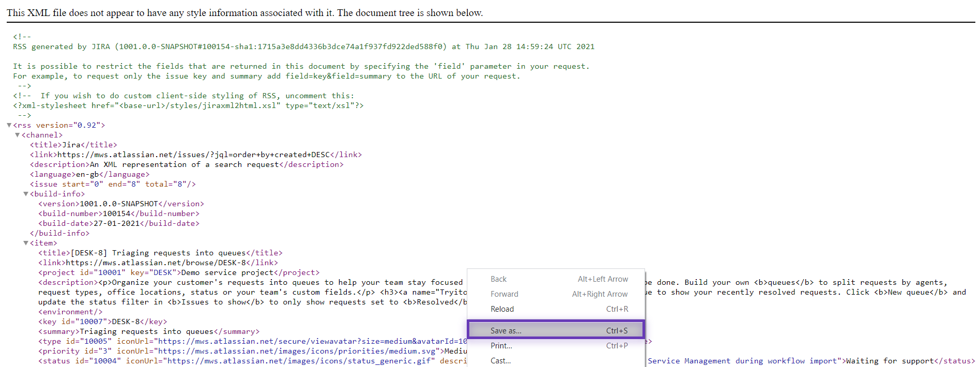Click the 'If you wish to do custom' comment

pos(183,96)
